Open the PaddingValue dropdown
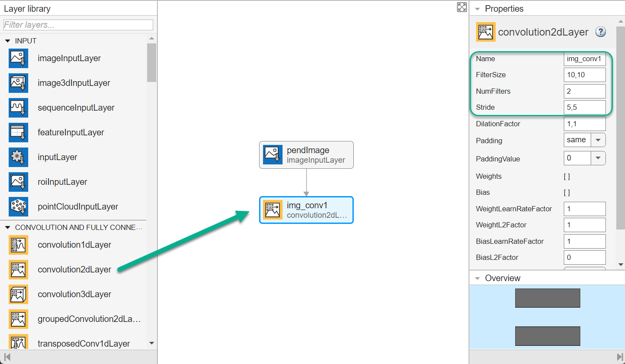625x364 pixels. point(598,158)
